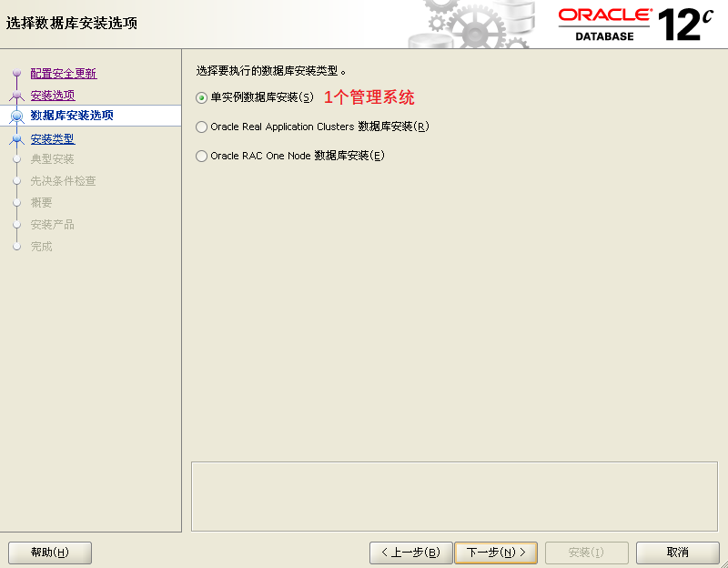Viewport: 728px width, 568px height.
Task: Select the 数据库安装选项 step in sidebar
Action: click(x=72, y=116)
